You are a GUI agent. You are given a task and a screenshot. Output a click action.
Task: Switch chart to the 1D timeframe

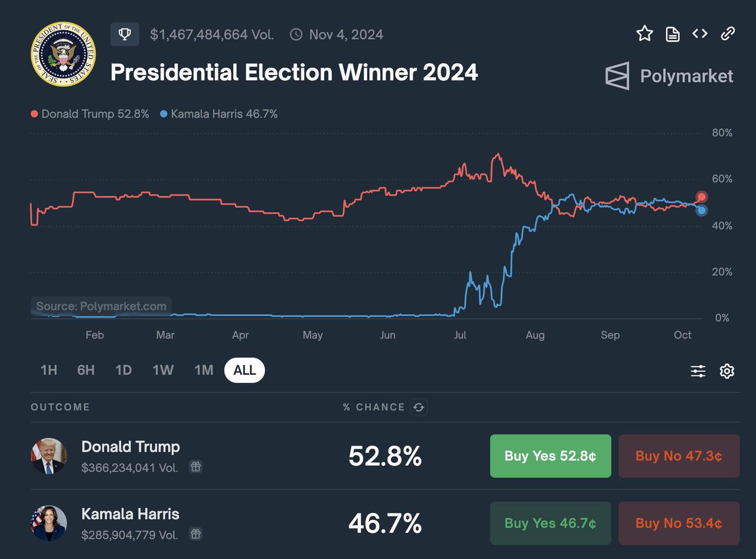pyautogui.click(x=123, y=370)
